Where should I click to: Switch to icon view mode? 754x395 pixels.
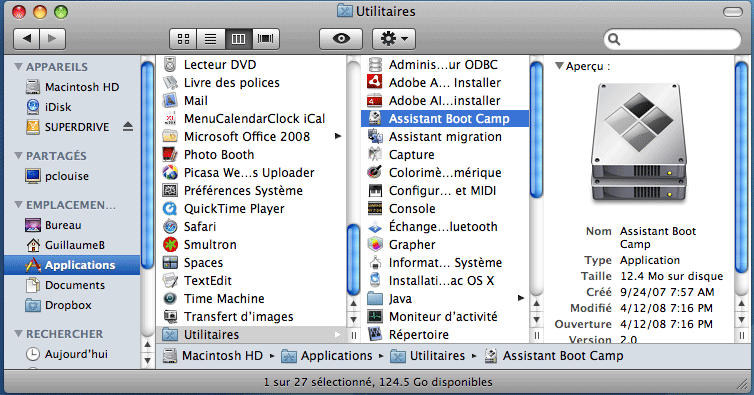(183, 38)
